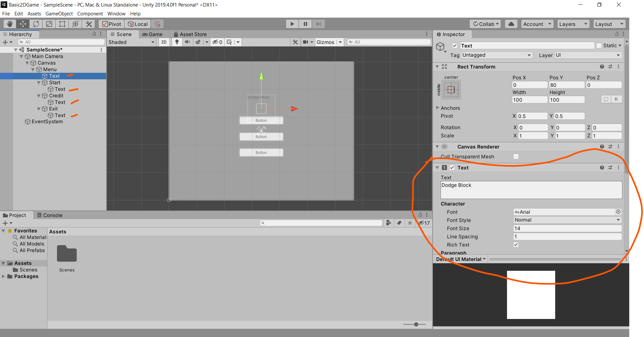Open the Component menu

[x=90, y=14]
